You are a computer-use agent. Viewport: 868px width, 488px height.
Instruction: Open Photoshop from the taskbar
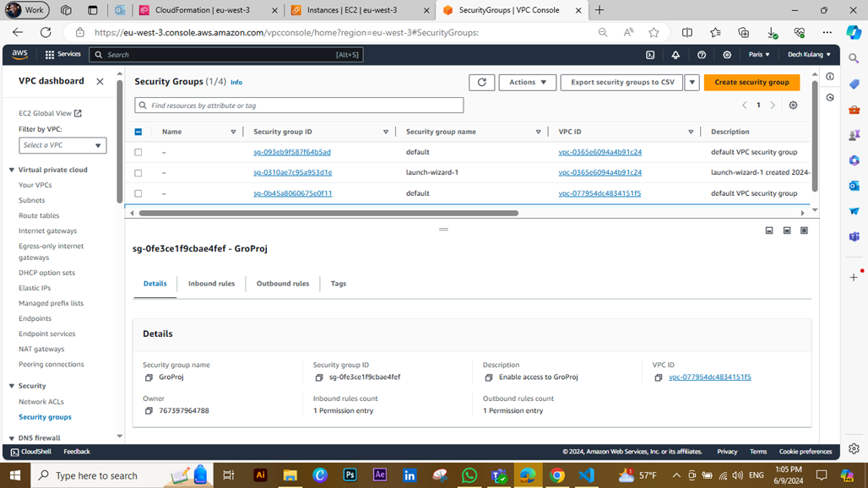(350, 475)
